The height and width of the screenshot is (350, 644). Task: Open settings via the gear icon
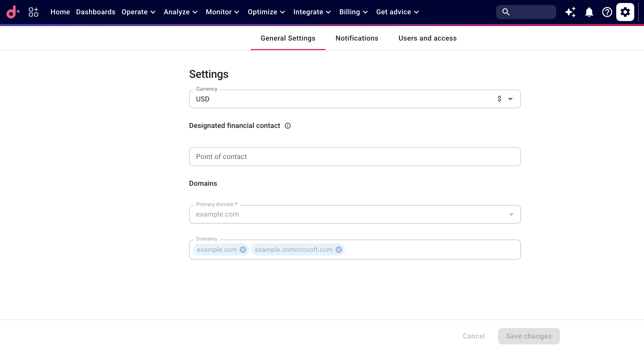[x=625, y=12]
